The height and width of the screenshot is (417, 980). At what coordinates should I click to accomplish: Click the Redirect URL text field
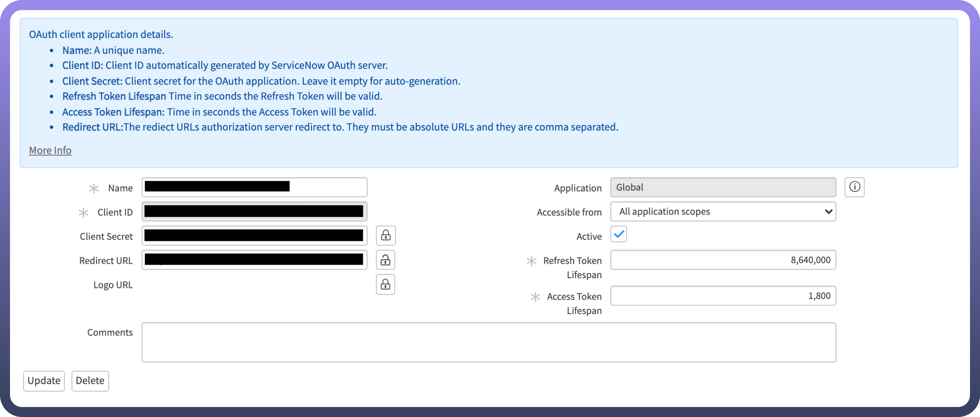(x=254, y=260)
